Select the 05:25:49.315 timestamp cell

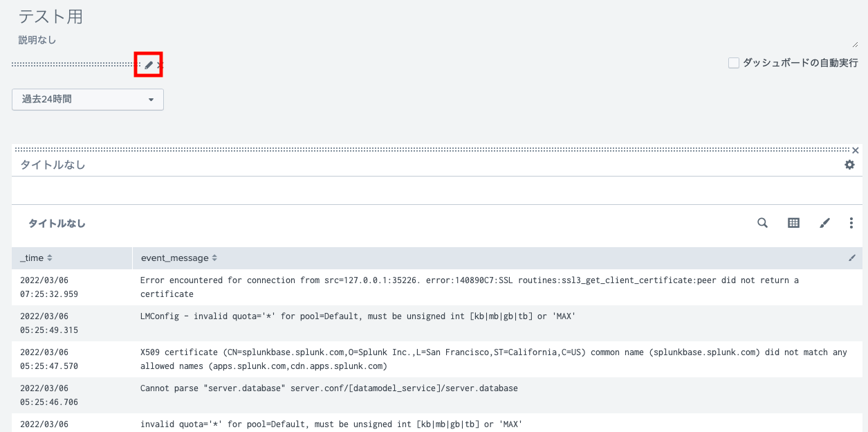pyautogui.click(x=72, y=323)
